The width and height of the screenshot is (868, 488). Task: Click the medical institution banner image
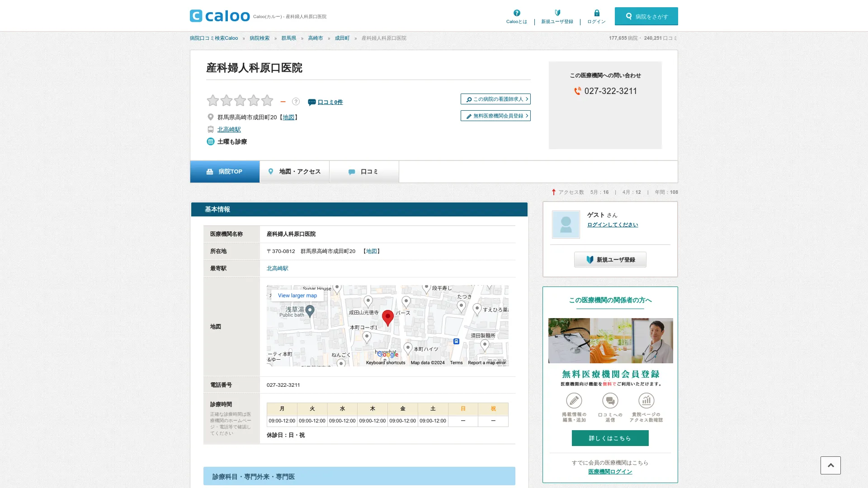[610, 341]
